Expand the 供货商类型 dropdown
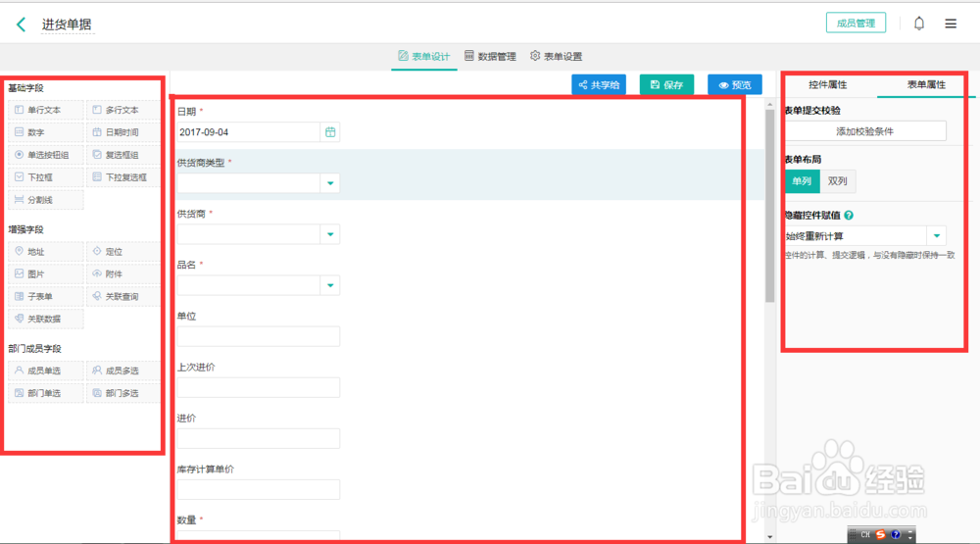The image size is (980, 544). point(330,183)
